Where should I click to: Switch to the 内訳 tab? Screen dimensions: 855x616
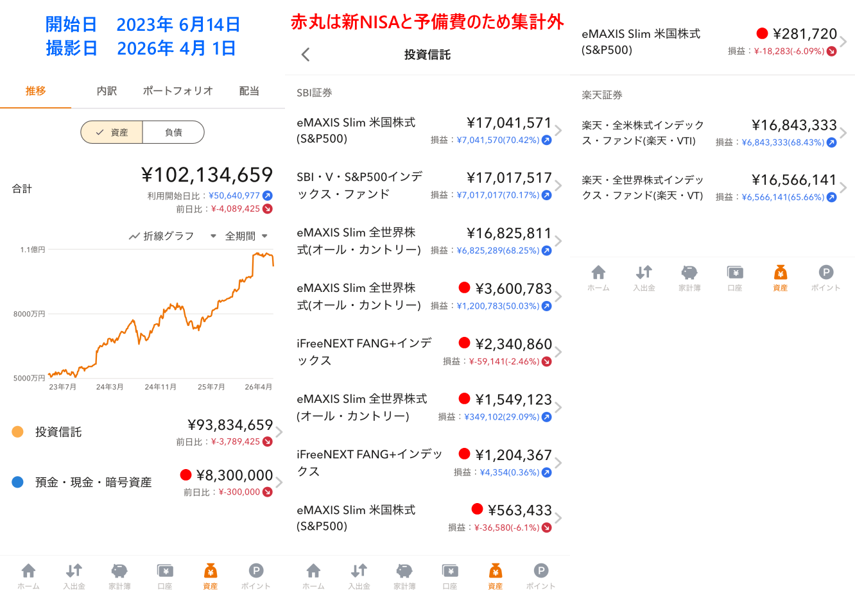107,91
